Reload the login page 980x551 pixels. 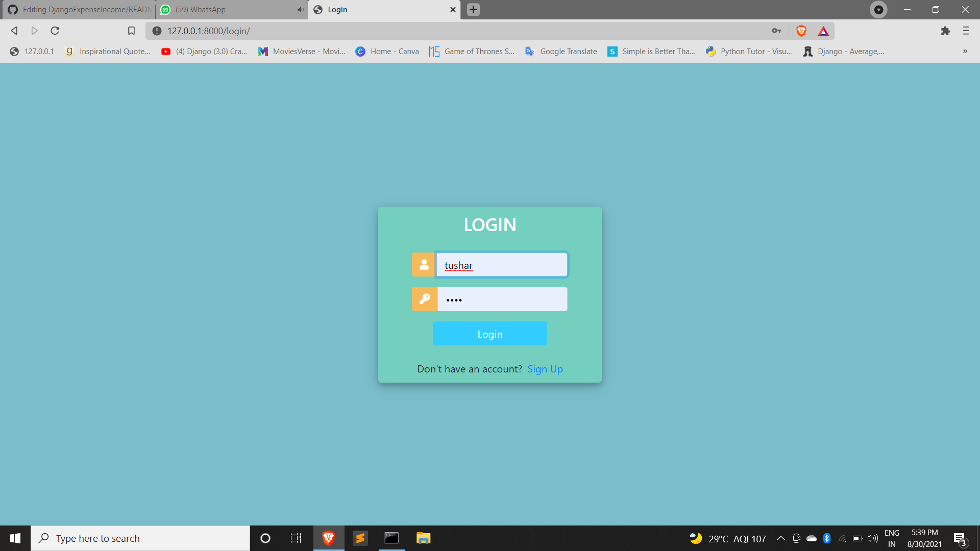[x=55, y=31]
